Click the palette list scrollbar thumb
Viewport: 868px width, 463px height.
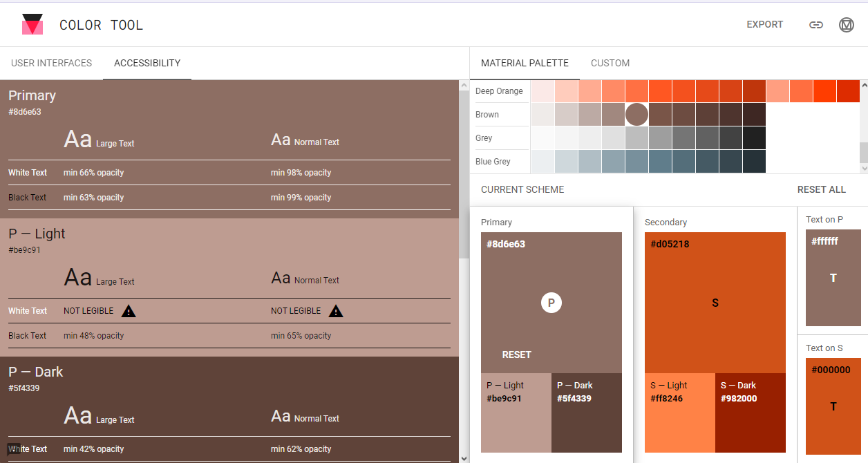(x=864, y=152)
